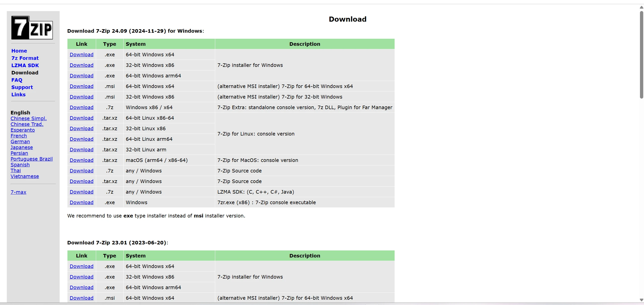Click 'Download 7-Zip 23.01 (2023-06-20)' heading

[118, 243]
